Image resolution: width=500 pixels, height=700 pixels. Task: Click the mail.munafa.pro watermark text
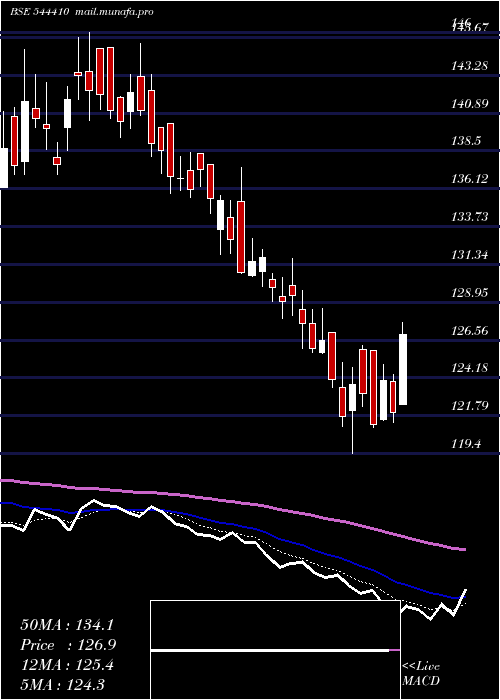click(x=114, y=12)
